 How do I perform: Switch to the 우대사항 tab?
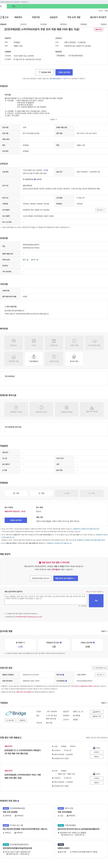43,24
